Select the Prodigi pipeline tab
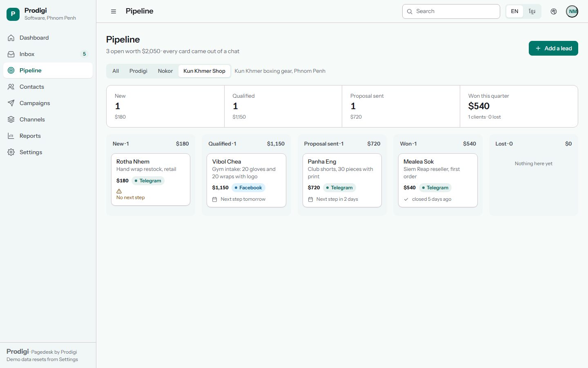Screen dimensions: 588x368 tap(138, 71)
